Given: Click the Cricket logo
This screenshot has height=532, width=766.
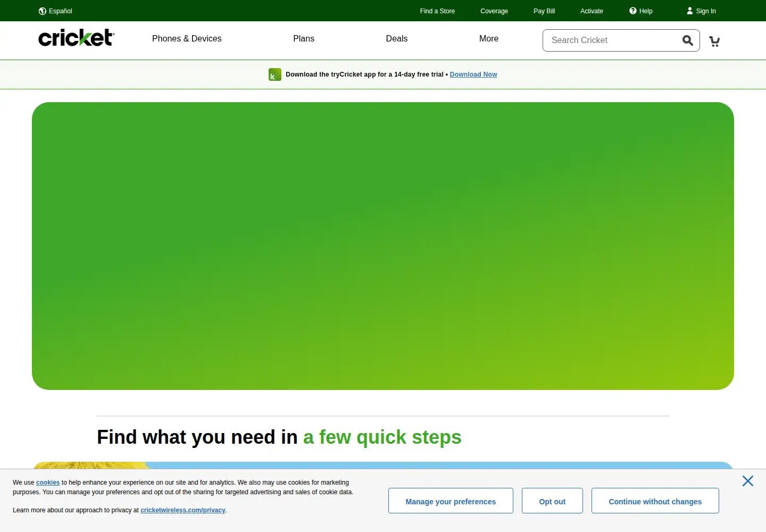Looking at the screenshot, I should pyautogui.click(x=77, y=38).
